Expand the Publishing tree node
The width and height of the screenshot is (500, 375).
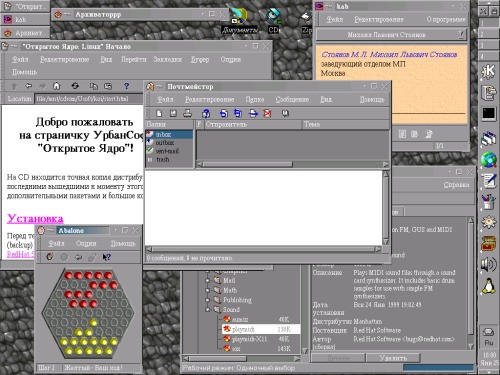208,300
